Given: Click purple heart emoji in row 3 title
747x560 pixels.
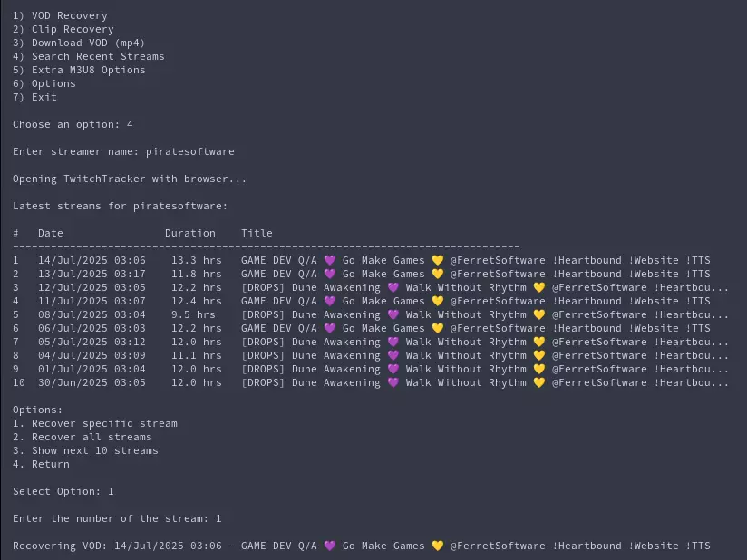Looking at the screenshot, I should pyautogui.click(x=393, y=287).
